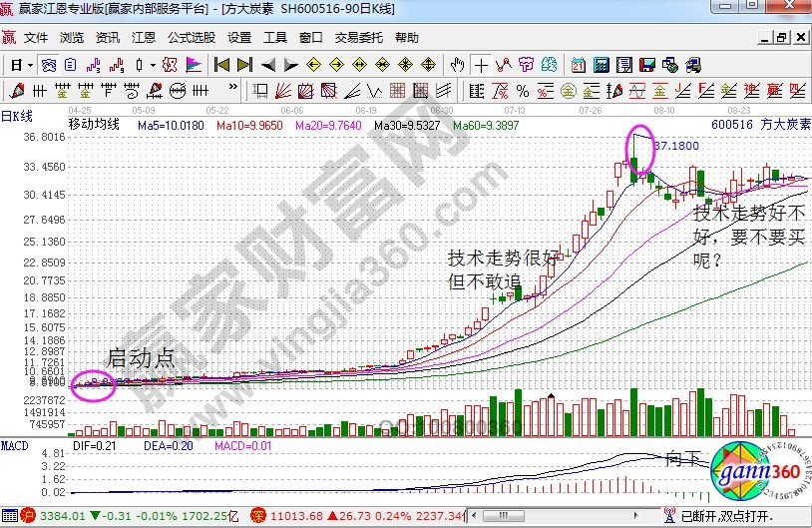This screenshot has height=528, width=812.
Task: Click the red floppy disk save icon
Action: point(646,65)
